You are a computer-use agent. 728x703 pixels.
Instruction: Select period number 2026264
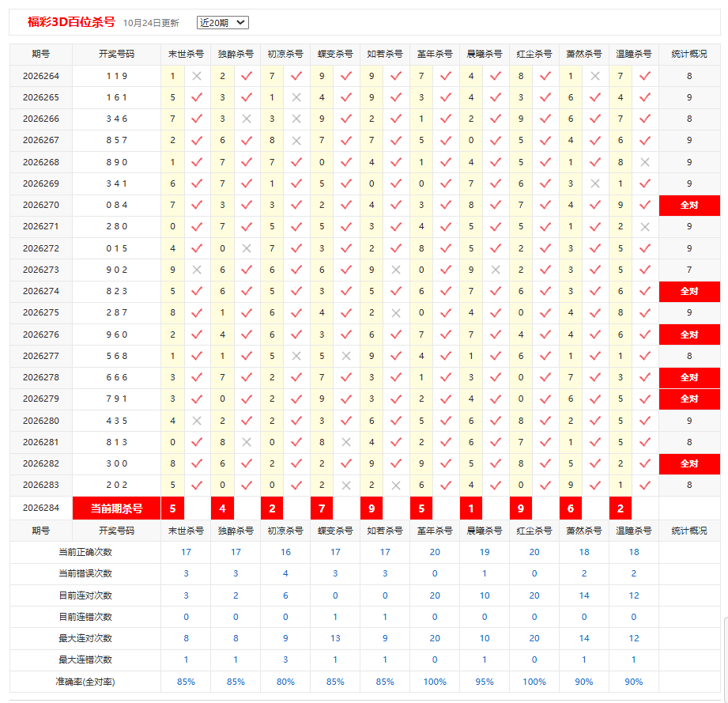click(x=41, y=76)
